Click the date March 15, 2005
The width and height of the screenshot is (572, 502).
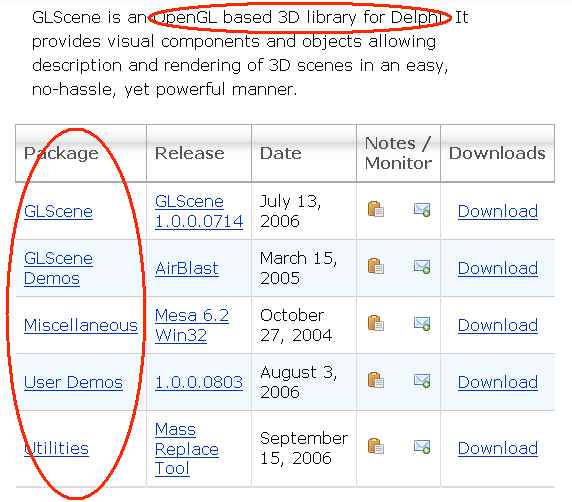coord(298,268)
